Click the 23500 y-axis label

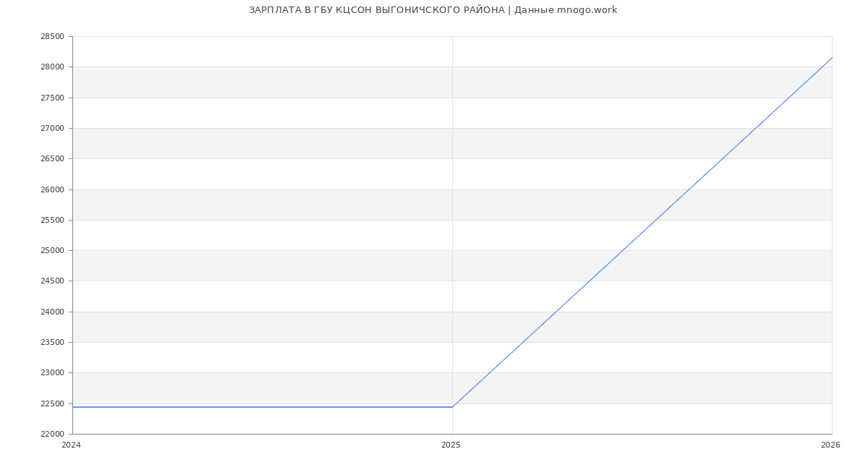[x=52, y=343]
